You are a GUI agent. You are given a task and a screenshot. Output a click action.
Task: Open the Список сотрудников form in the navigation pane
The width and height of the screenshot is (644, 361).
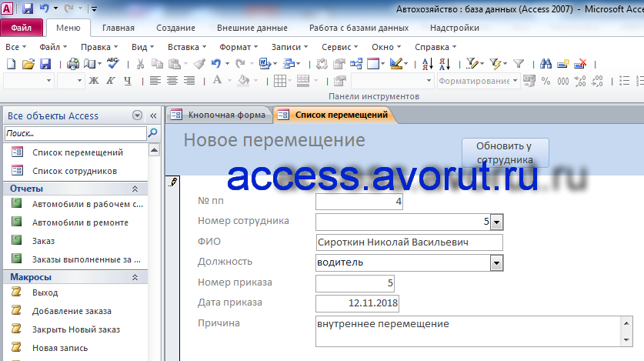[x=75, y=171]
